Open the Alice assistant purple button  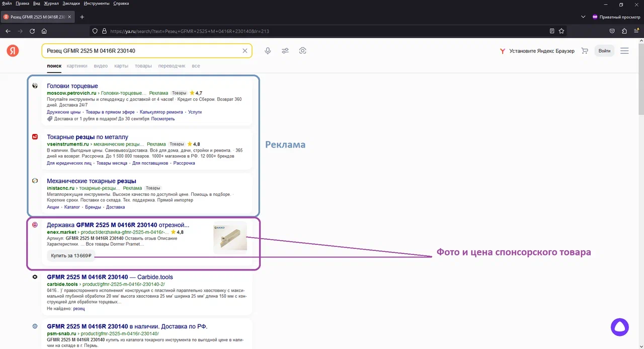pyautogui.click(x=620, y=327)
